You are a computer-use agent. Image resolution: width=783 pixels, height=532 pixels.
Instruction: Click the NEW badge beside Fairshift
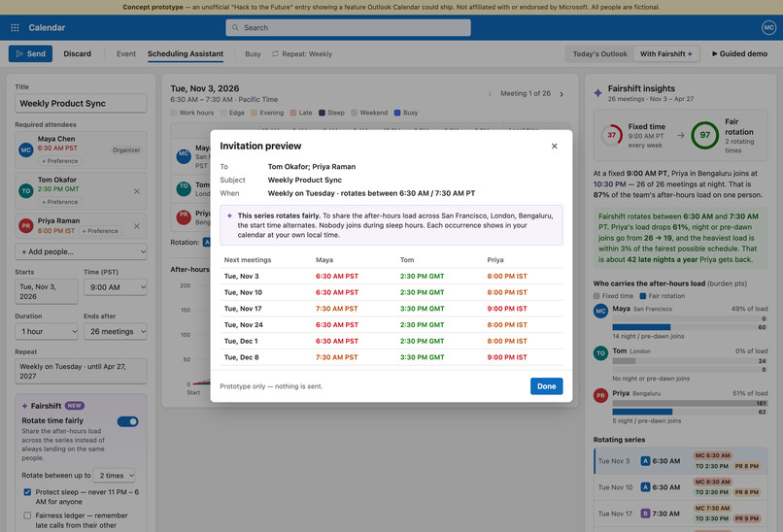tap(75, 406)
